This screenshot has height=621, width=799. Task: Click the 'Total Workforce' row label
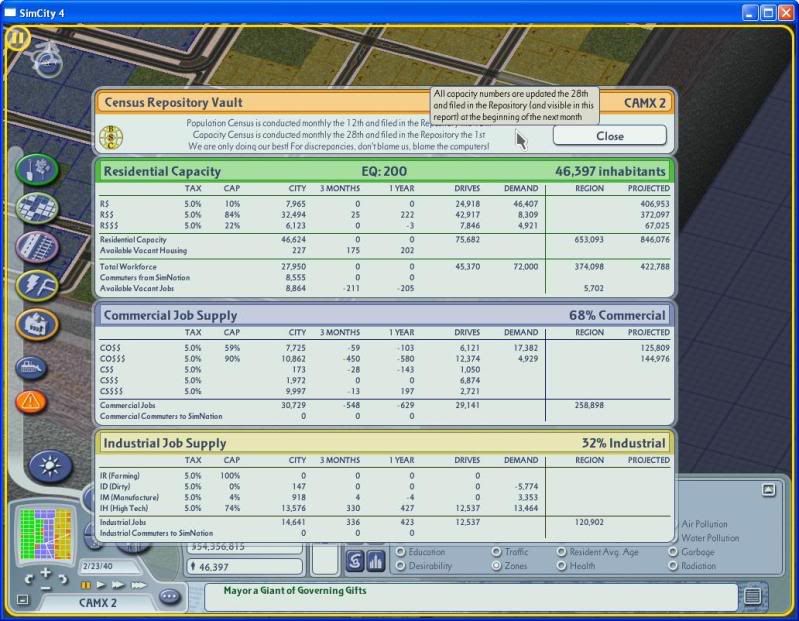click(128, 266)
